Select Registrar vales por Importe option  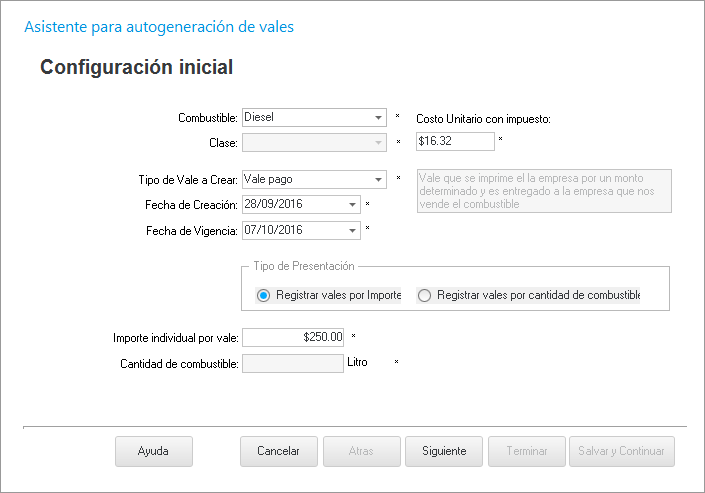(264, 296)
